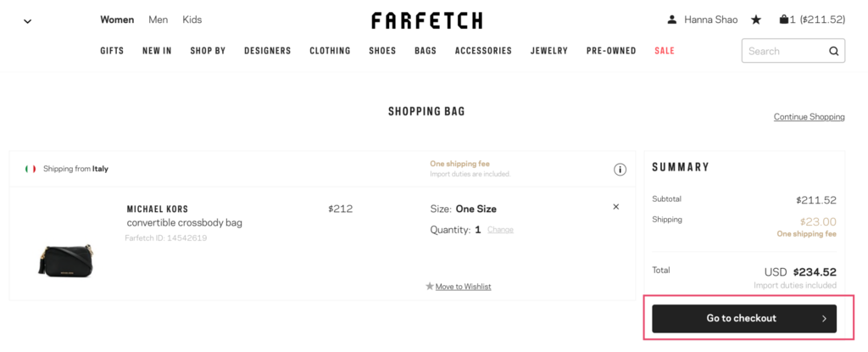The height and width of the screenshot is (352, 868).
Task: Open shopping bag icon in header
Action: tap(784, 20)
